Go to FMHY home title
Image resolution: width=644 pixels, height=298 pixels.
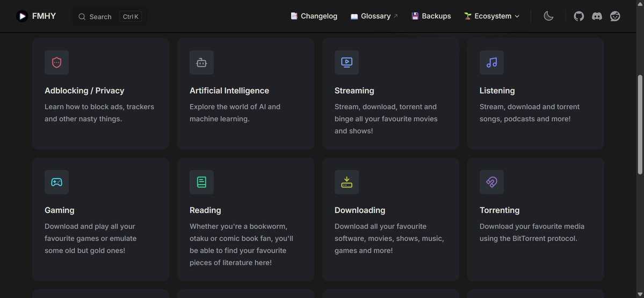tap(44, 16)
